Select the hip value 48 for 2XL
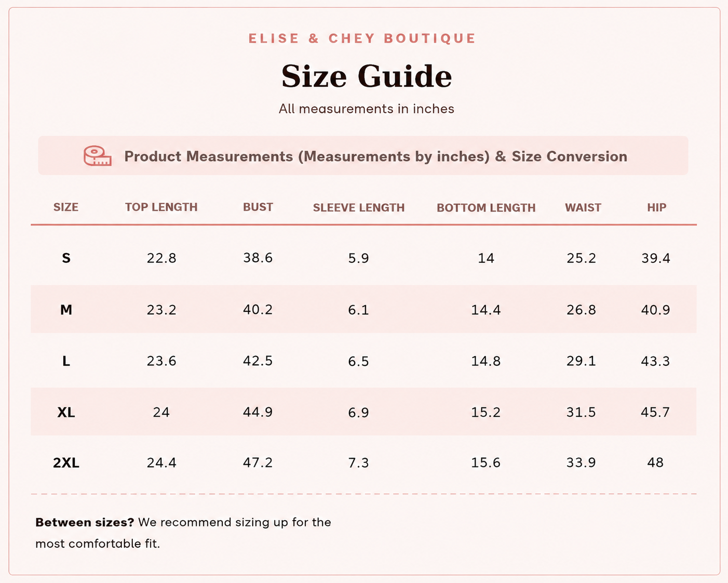 655,462
